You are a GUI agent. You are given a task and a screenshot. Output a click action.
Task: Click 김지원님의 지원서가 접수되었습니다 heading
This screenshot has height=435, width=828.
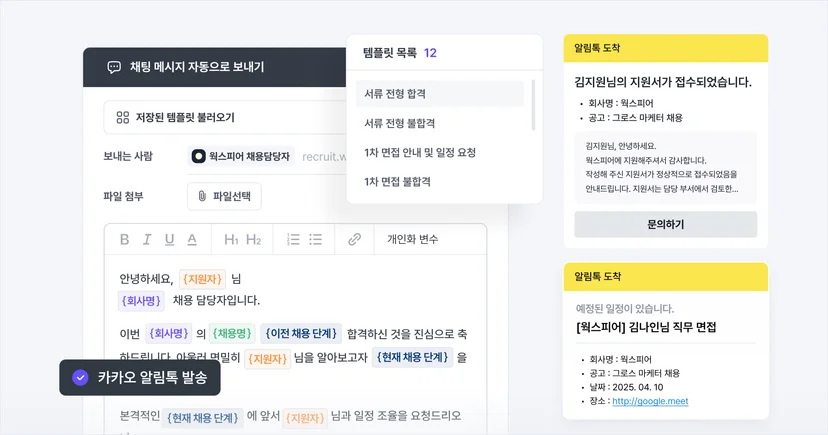coord(663,82)
